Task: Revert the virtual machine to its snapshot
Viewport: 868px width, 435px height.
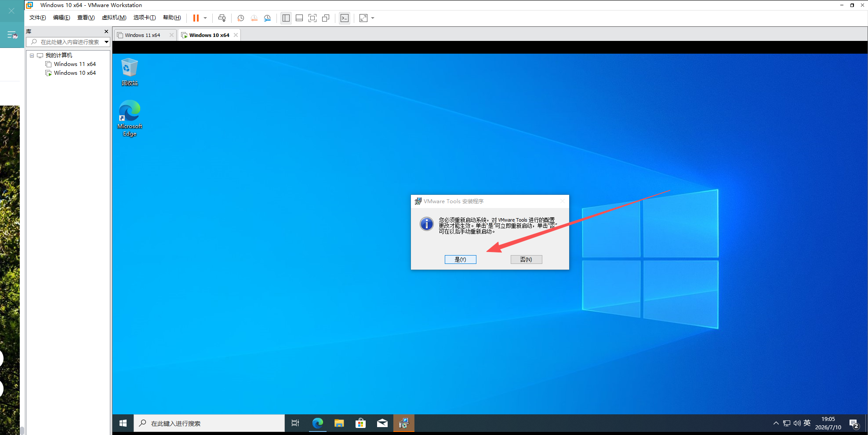Action: [254, 18]
